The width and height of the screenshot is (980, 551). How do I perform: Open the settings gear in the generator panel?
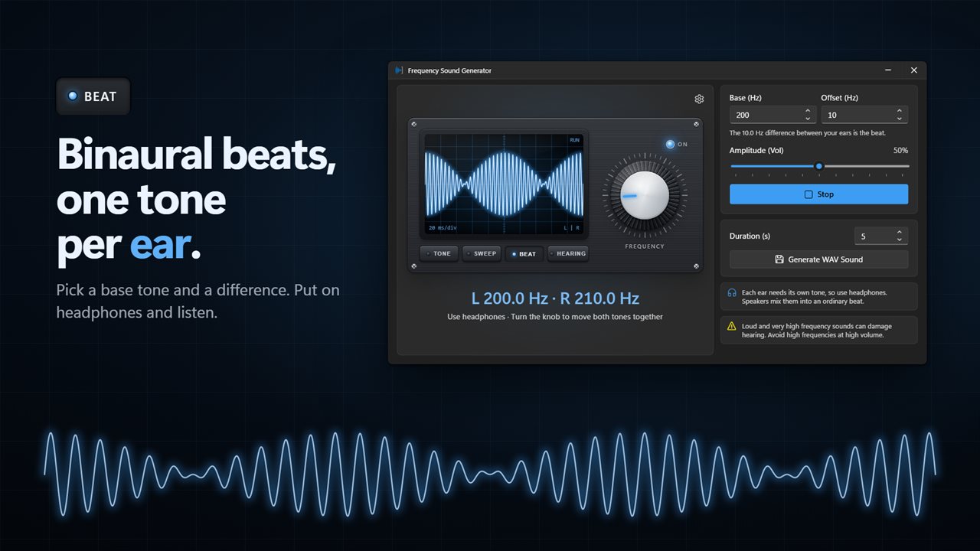[699, 99]
